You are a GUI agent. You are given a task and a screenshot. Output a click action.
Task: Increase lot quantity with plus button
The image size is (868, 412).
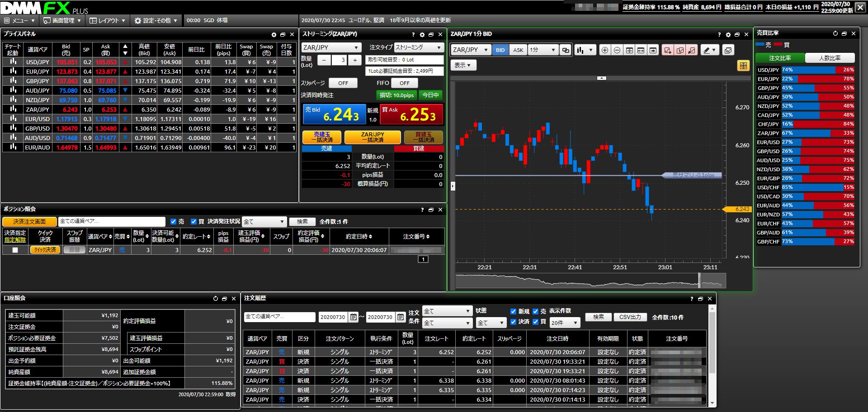(355, 60)
